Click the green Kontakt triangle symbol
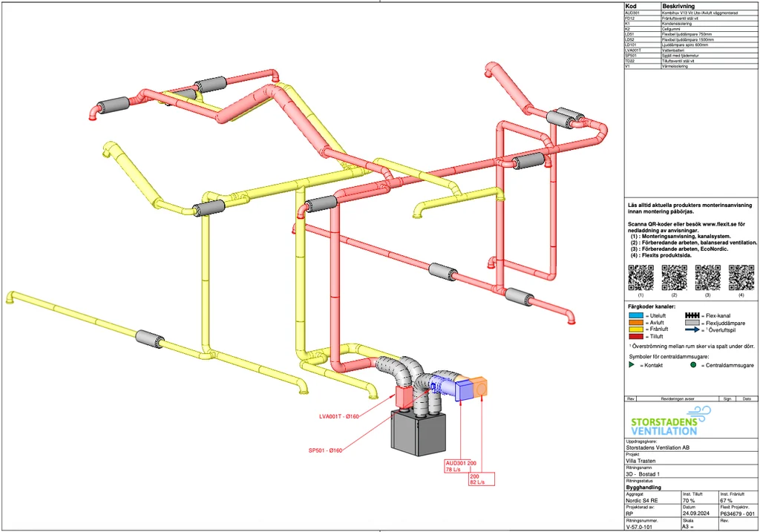Image resolution: width=760 pixels, height=532 pixels. [632, 364]
